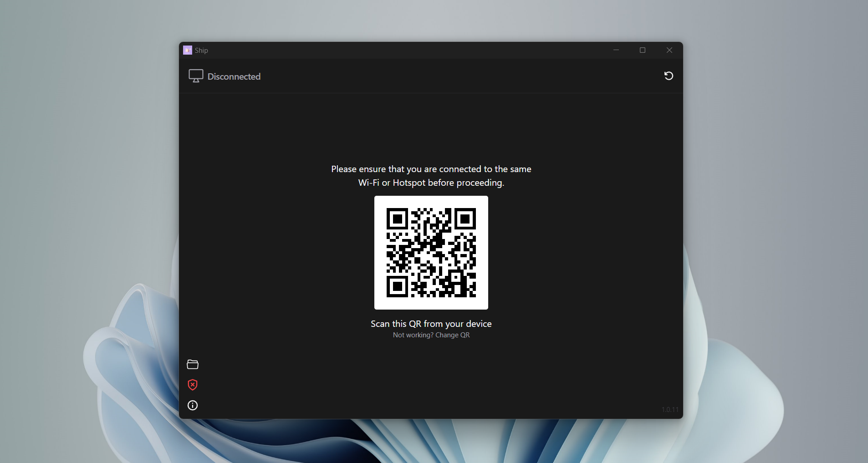
Task: Click the 'Scan this QR from your device' text
Action: point(431,324)
